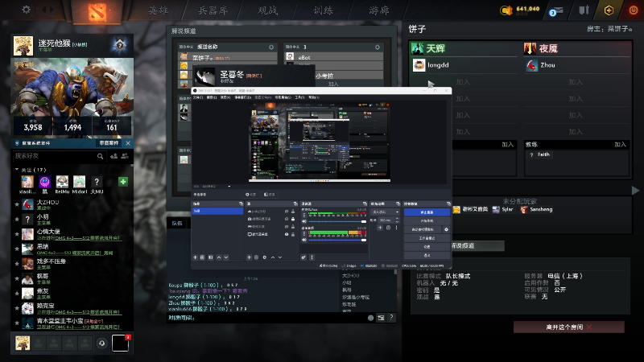Dismiss the overwatch case banner

pyautogui.click(x=128, y=143)
